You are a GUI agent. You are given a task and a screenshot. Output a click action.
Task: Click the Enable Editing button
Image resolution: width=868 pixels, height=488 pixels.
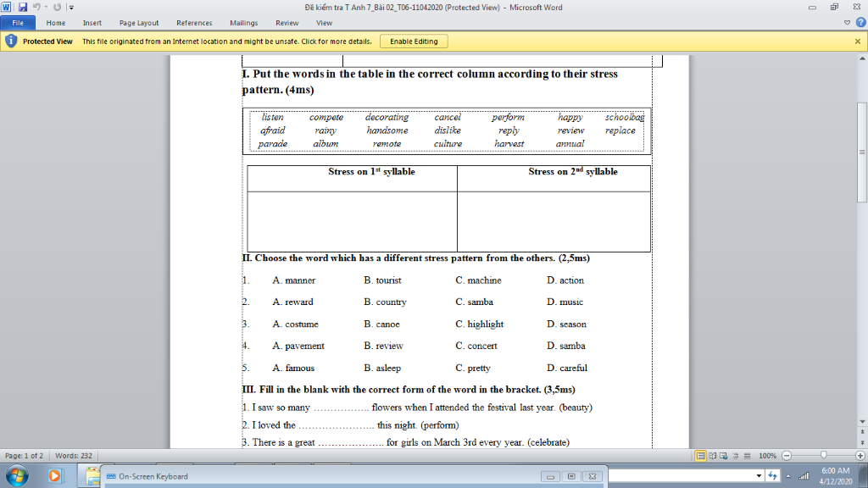414,42
